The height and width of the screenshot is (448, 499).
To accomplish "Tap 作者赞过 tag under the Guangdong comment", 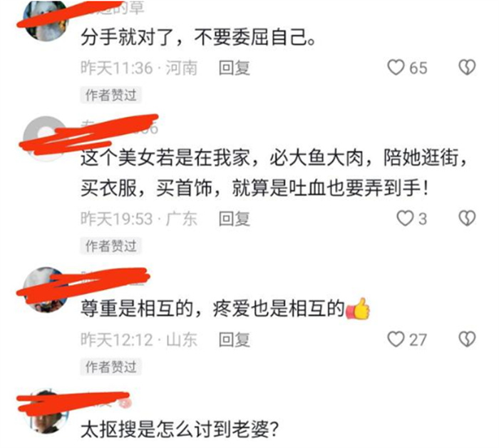I will [x=110, y=246].
